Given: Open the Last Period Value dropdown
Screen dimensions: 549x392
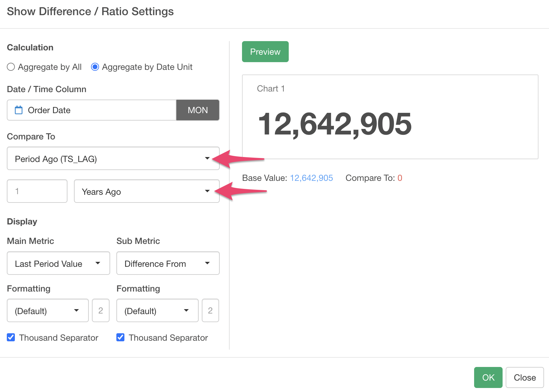Looking at the screenshot, I should click(x=58, y=263).
